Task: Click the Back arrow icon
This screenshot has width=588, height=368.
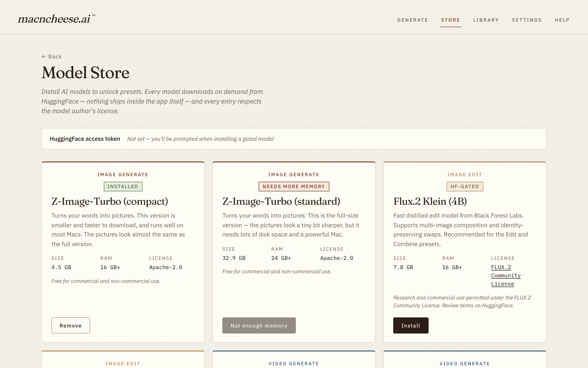Action: click(x=44, y=57)
